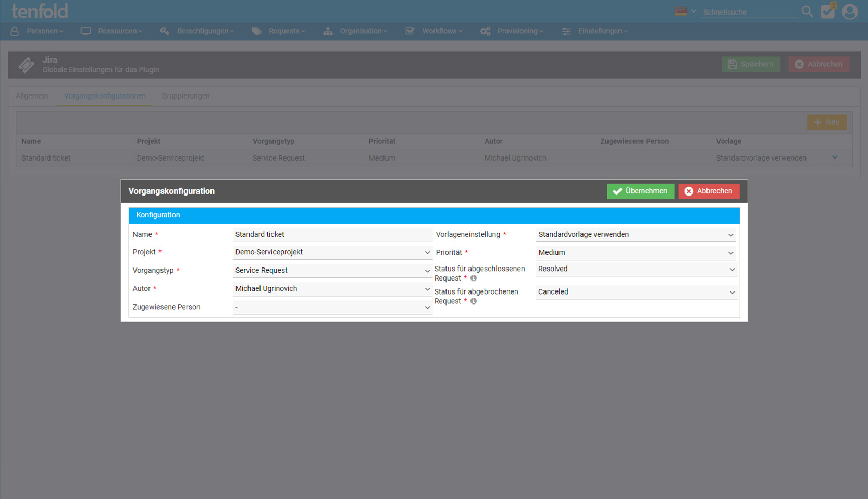Click the Speichern button in Jira header
868x499 pixels.
pyautogui.click(x=751, y=64)
